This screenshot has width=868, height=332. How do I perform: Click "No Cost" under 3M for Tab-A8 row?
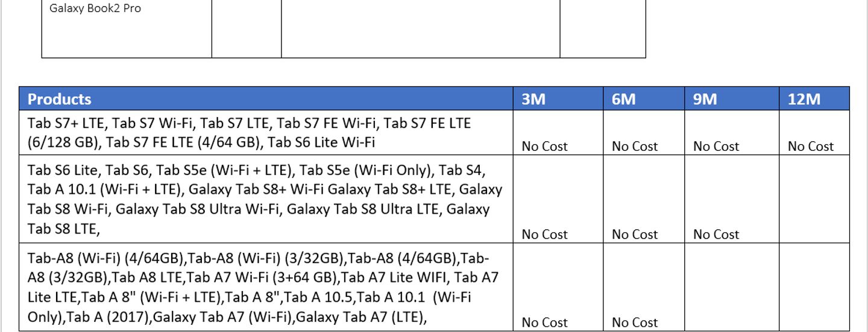coord(544,322)
